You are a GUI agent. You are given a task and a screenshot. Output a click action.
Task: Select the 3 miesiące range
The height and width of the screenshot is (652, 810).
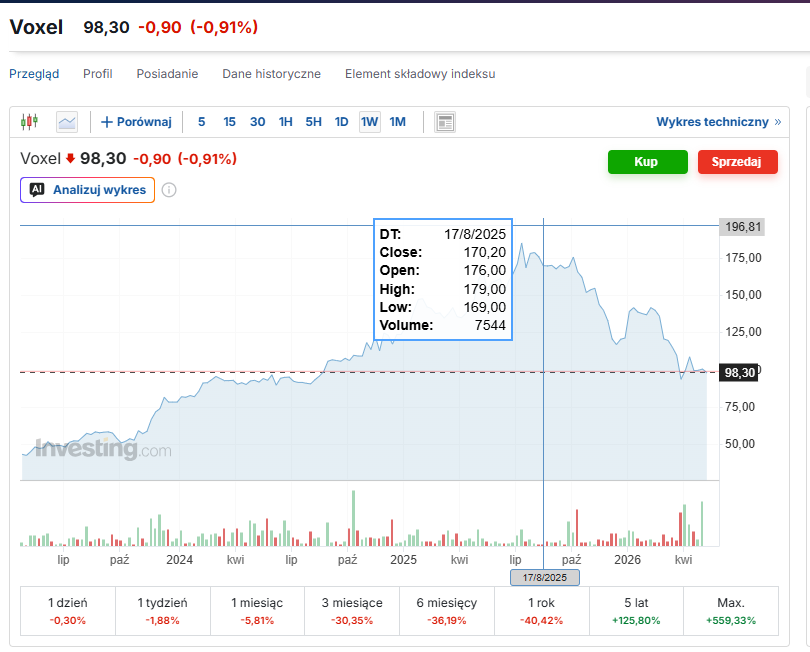tap(352, 611)
